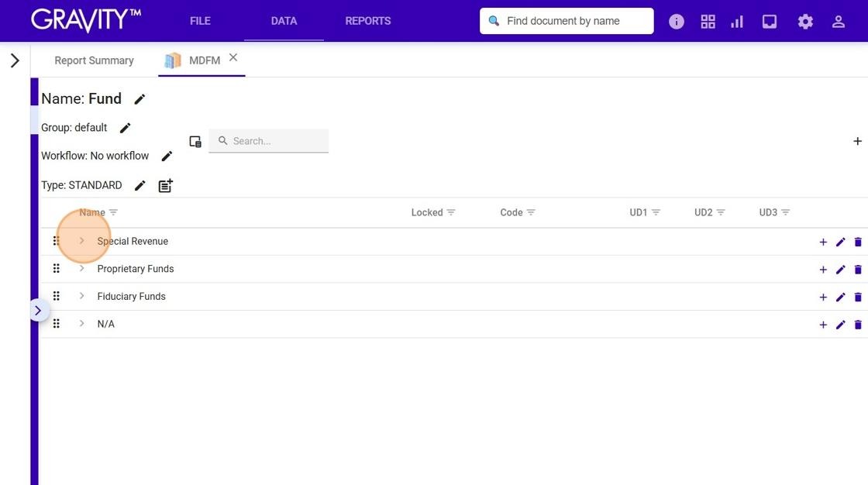The image size is (868, 485).
Task: Click drag handle of Fiduciary Funds row
Action: (x=56, y=296)
